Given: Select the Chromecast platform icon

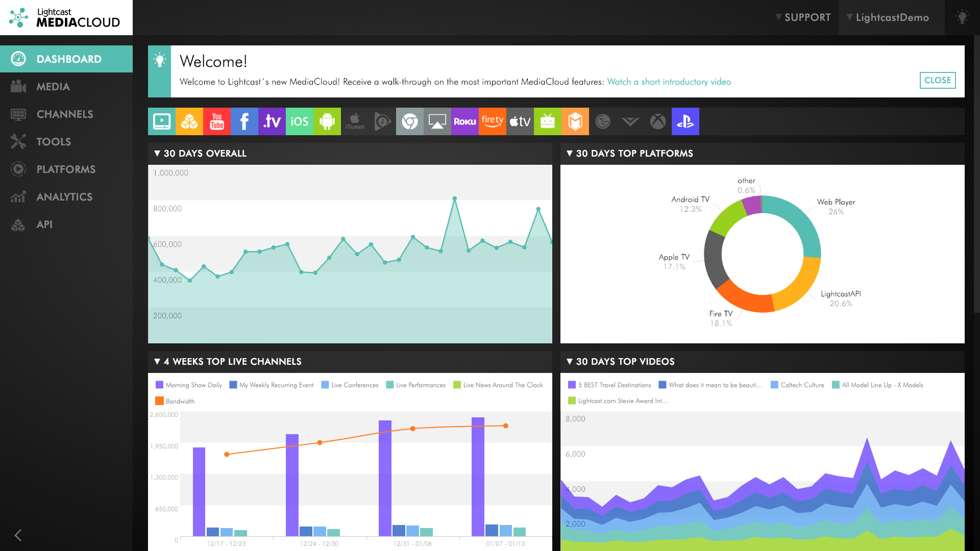Looking at the screenshot, I should (409, 121).
